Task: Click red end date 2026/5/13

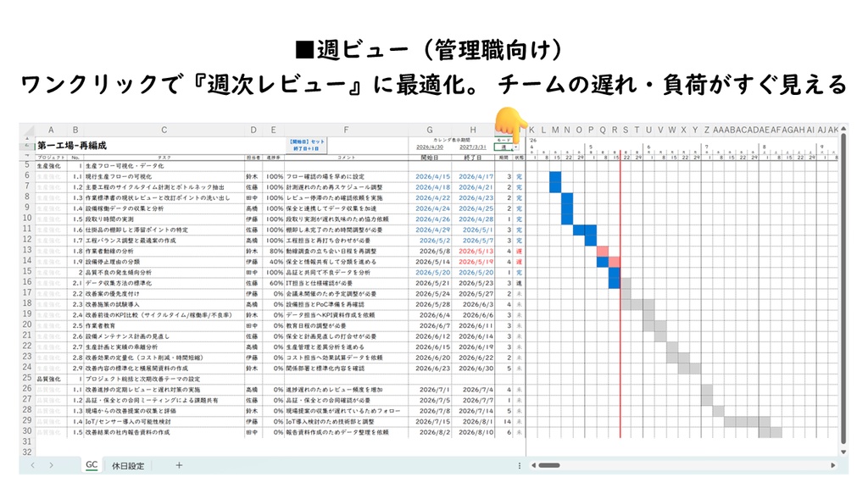Action: (x=473, y=251)
